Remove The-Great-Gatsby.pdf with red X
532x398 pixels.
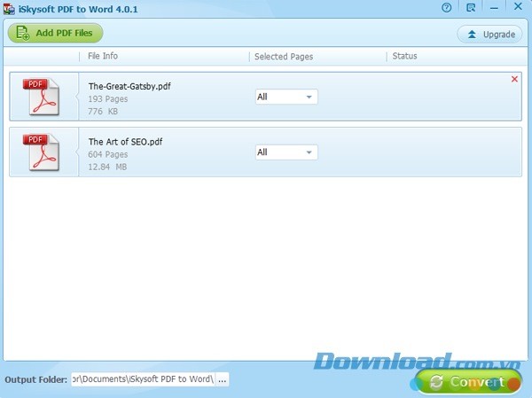tap(514, 79)
